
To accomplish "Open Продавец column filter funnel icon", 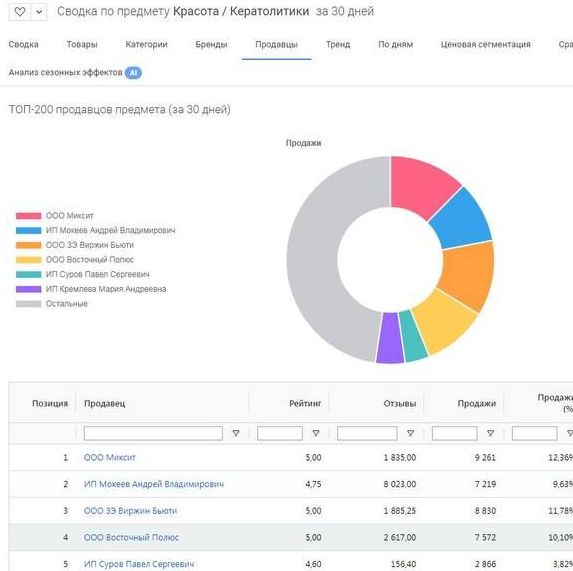I will [x=236, y=433].
